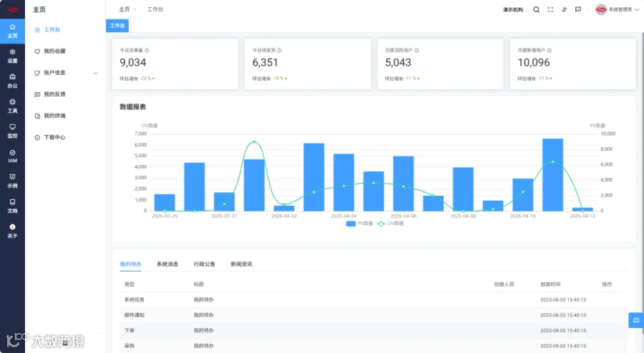This screenshot has height=353, width=644.
Task: Click info icon next to 今日待发货
Action: coord(279,50)
